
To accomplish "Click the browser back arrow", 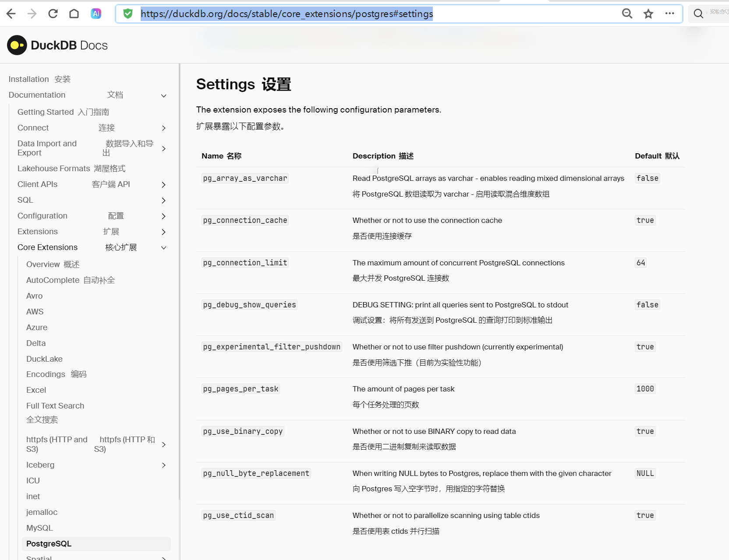I will click(11, 14).
